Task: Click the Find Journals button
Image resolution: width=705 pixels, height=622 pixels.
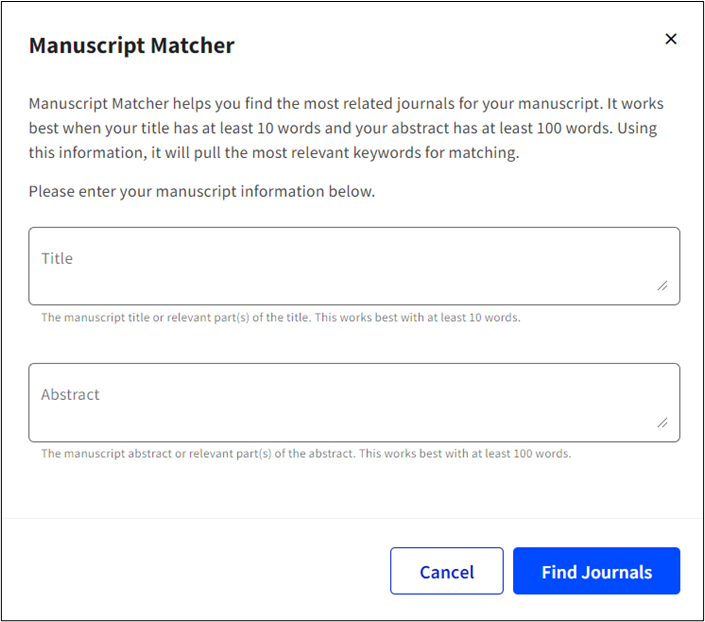Action: [x=596, y=571]
